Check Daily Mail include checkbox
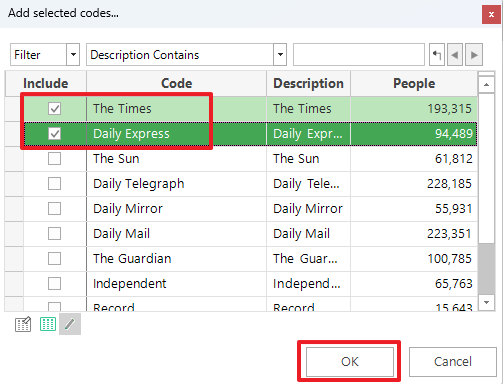Image resolution: width=503 pixels, height=384 pixels. click(54, 233)
